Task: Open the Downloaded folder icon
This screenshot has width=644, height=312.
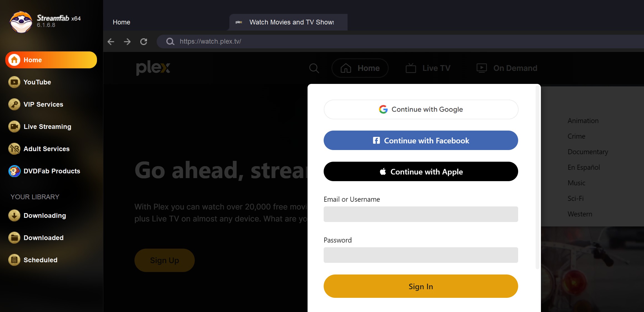Action: [14, 238]
